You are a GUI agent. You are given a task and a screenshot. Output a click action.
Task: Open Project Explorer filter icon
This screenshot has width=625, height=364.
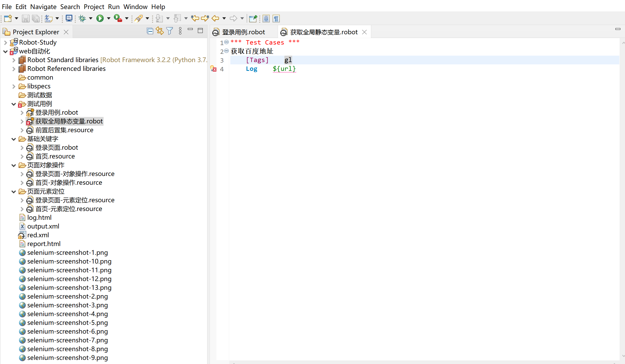tap(170, 31)
